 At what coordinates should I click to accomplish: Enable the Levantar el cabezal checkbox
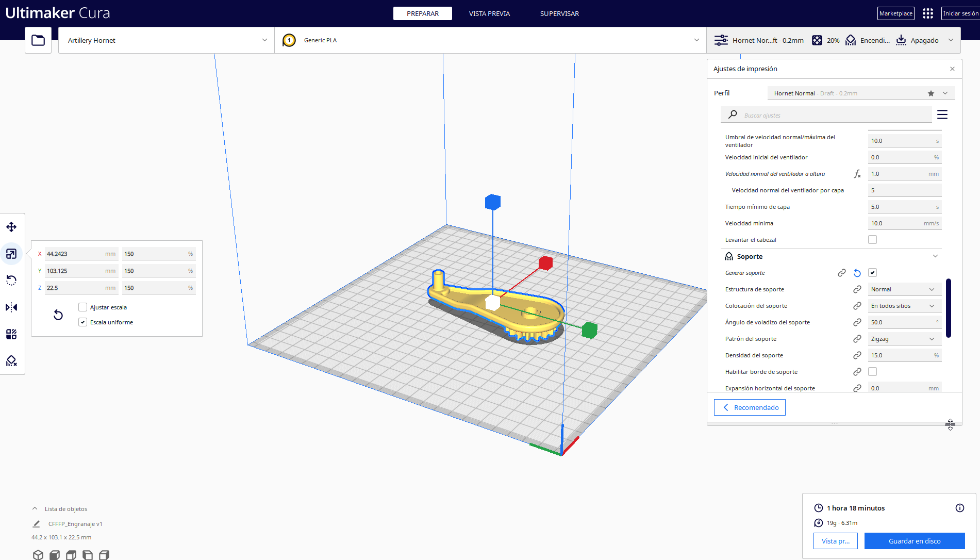(x=872, y=240)
